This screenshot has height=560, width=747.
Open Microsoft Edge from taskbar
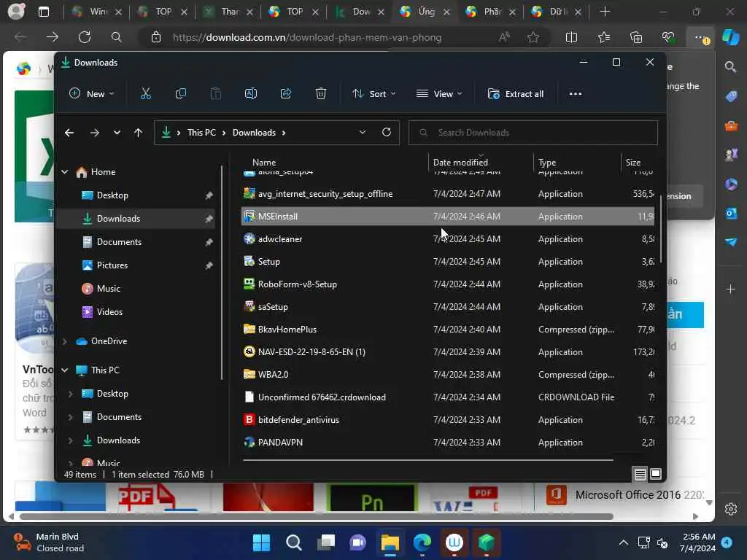[x=422, y=542]
